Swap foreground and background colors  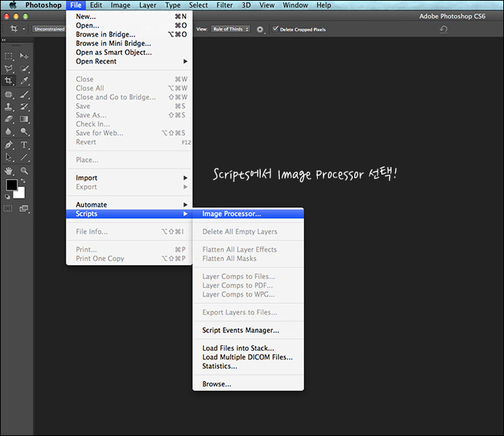23,181
